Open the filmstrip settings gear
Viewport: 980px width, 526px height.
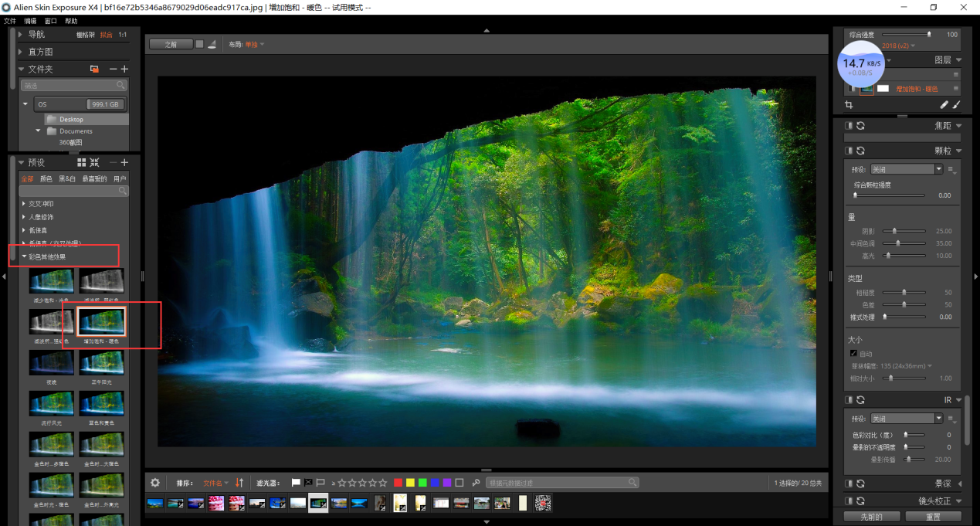click(x=155, y=483)
